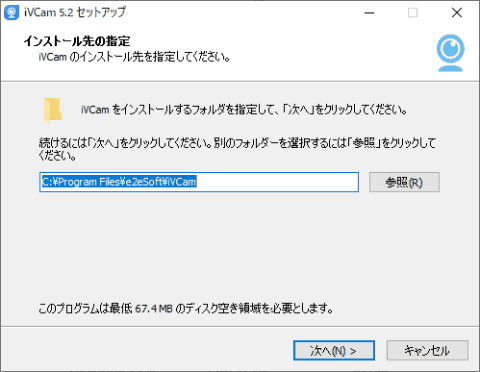Click the iVCam 5.2 セットアップ title text
This screenshot has height=372, width=480.
(75, 12)
